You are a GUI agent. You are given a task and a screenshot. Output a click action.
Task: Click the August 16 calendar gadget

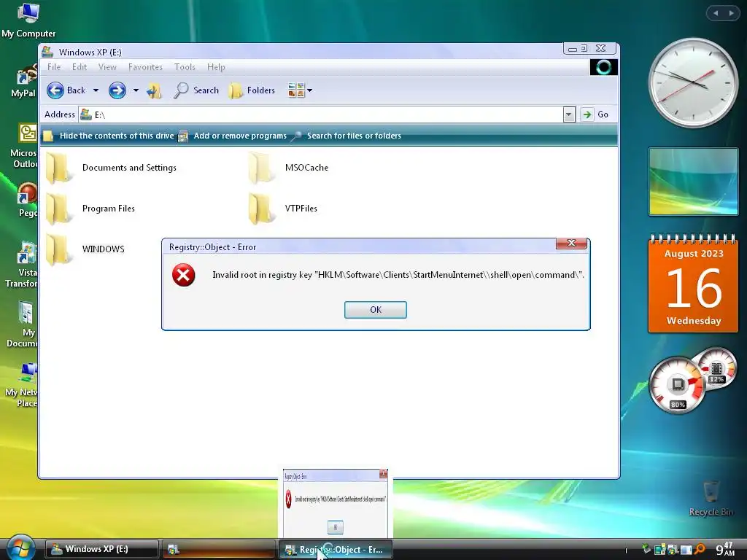point(693,284)
